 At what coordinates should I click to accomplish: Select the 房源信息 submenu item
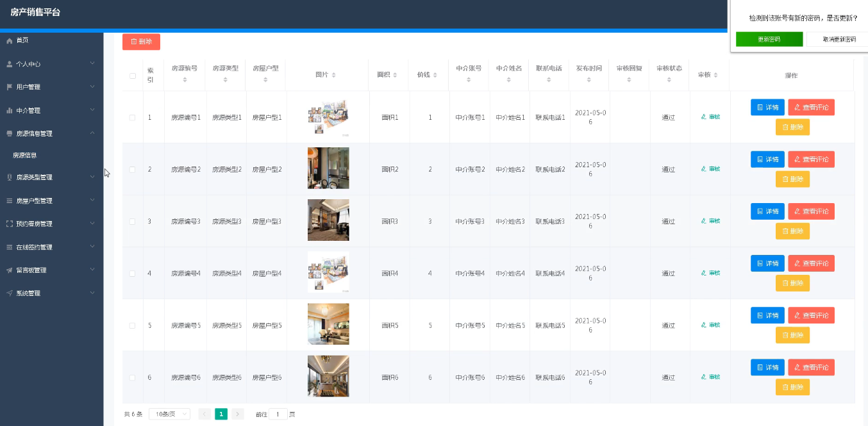click(51, 155)
